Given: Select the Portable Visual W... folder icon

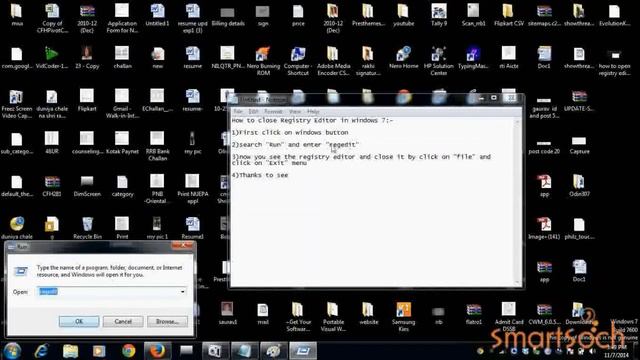Looking at the screenshot, I should [x=333, y=317].
